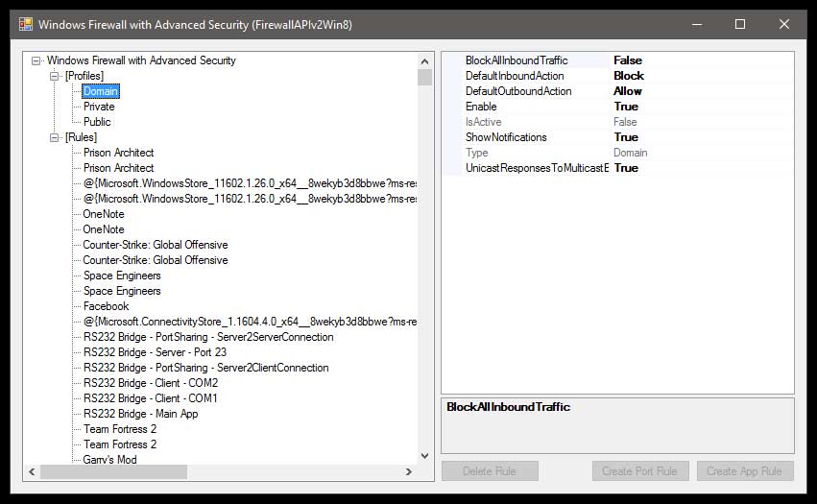Click the horizontal scroll right arrow
Viewport: 817px width, 504px height.
point(409,471)
